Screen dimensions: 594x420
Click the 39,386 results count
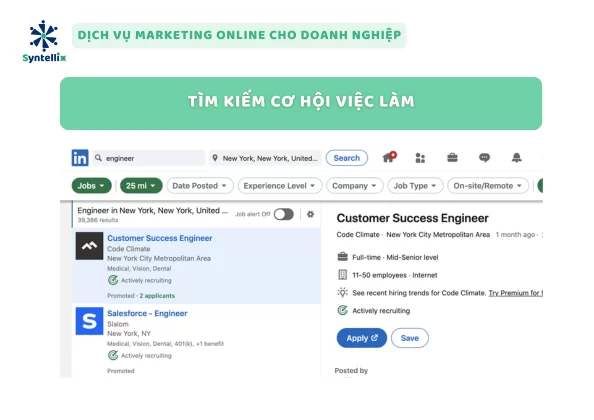[x=98, y=220]
